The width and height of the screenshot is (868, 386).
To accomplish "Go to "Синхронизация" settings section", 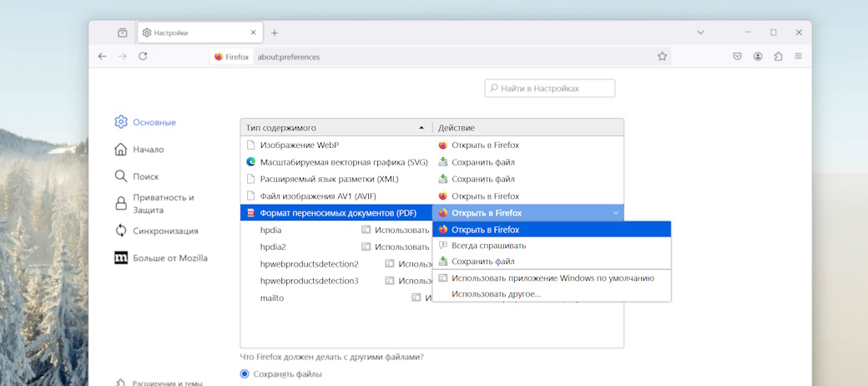I will point(165,231).
